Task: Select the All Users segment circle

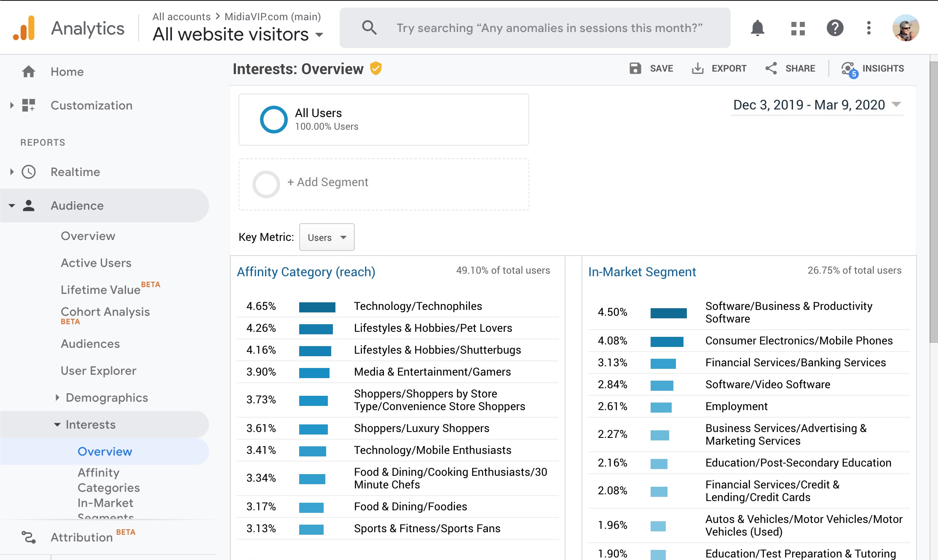Action: click(273, 120)
